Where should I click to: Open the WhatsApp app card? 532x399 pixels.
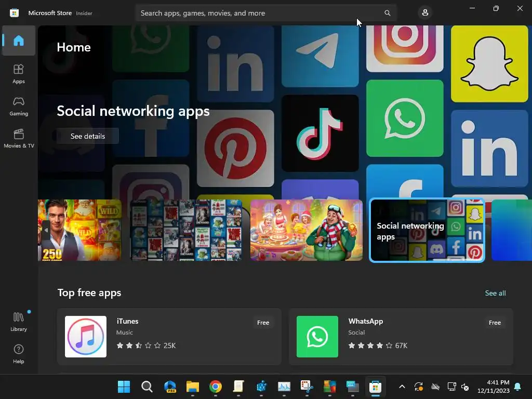pos(401,337)
